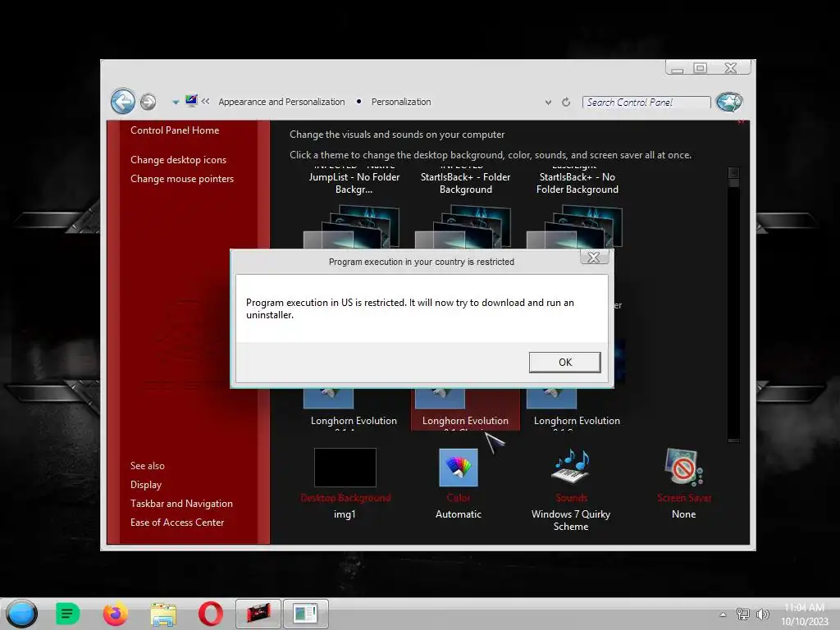Open the green notes app on taskbar
The height and width of the screenshot is (630, 840).
pos(67,614)
